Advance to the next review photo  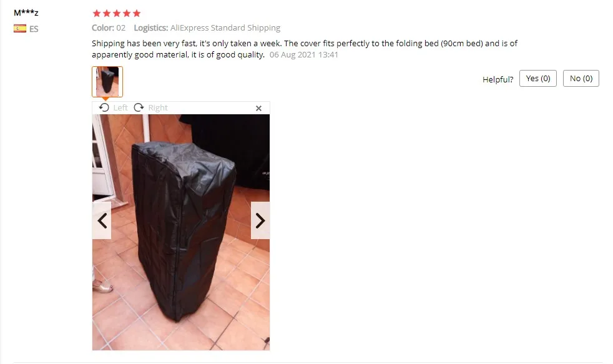tap(260, 220)
